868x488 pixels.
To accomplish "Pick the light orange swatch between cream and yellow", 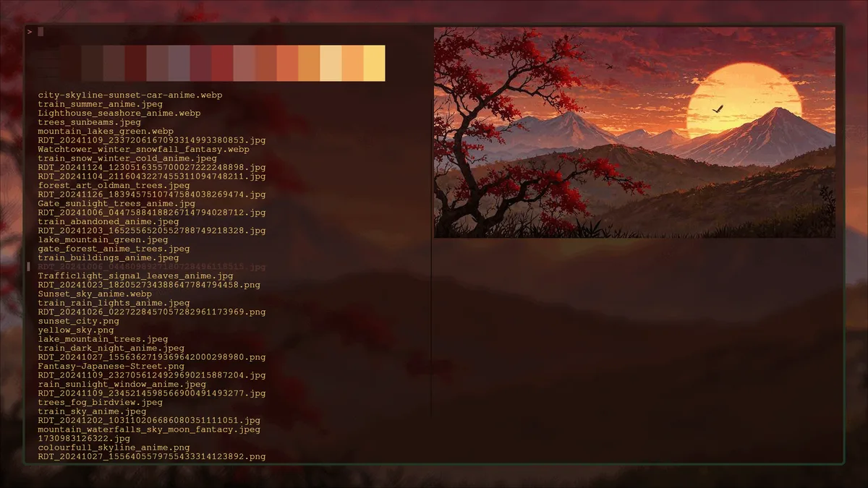I will pos(353,63).
